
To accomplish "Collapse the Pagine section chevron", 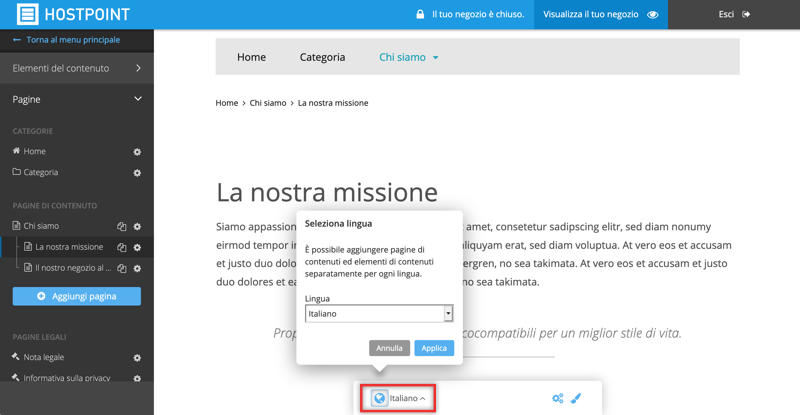I will pyautogui.click(x=138, y=99).
